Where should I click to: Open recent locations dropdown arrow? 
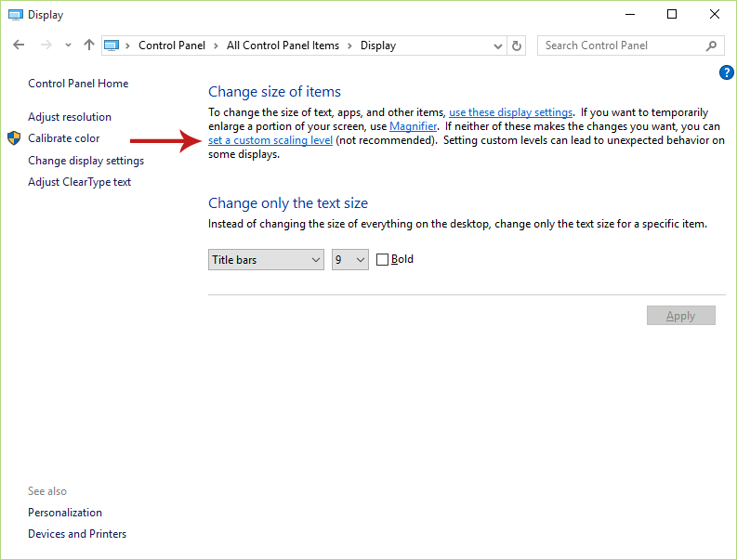[68, 46]
